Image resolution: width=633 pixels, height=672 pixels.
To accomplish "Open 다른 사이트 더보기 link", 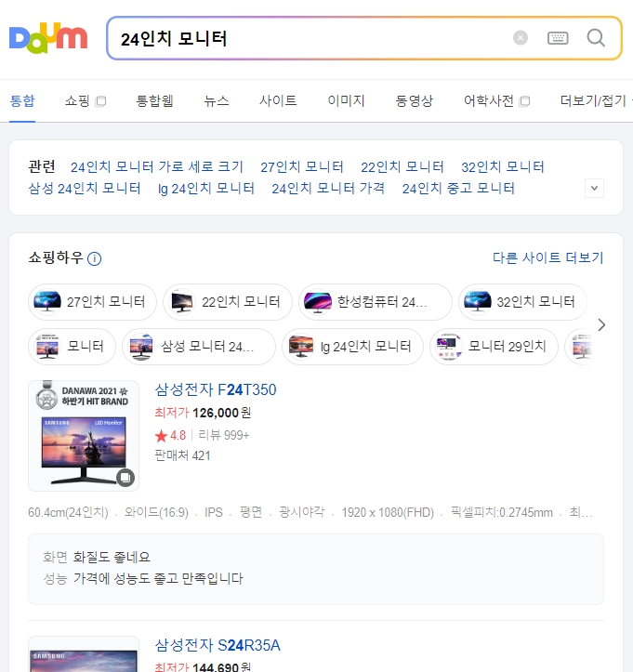I will [548, 257].
